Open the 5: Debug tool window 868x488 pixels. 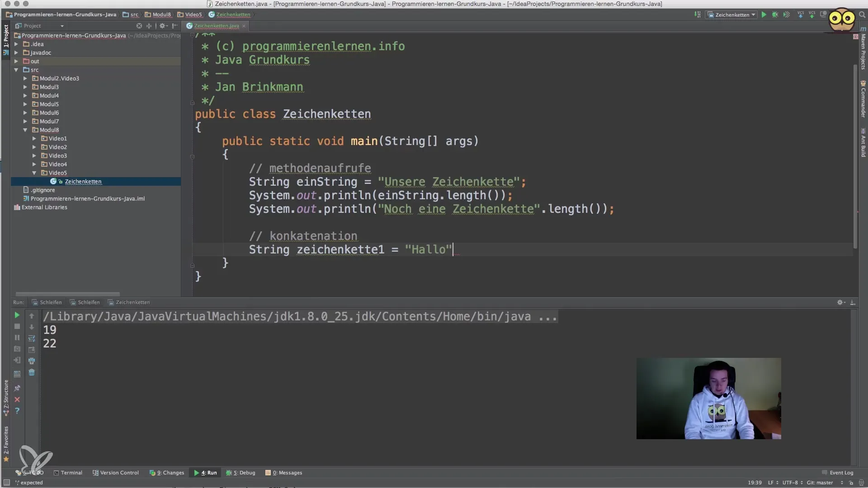coord(241,473)
